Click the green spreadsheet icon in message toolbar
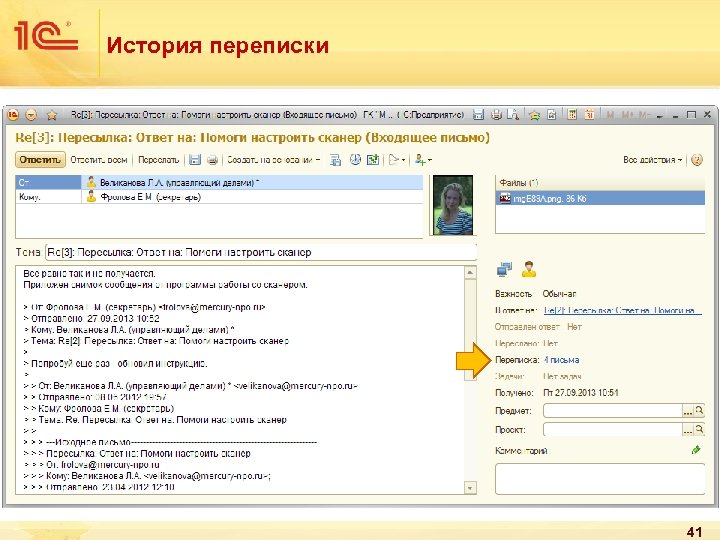Image resolution: width=720 pixels, height=540 pixels. tap(373, 160)
